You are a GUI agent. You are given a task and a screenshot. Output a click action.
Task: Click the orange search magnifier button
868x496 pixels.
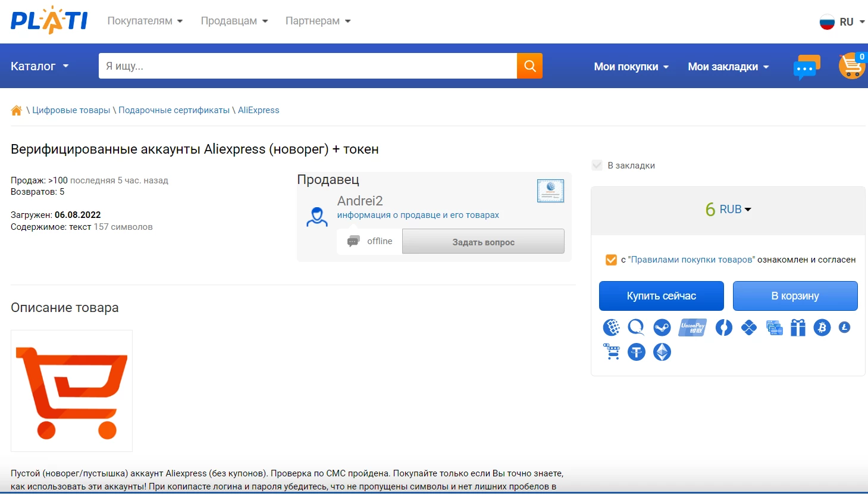(x=529, y=66)
